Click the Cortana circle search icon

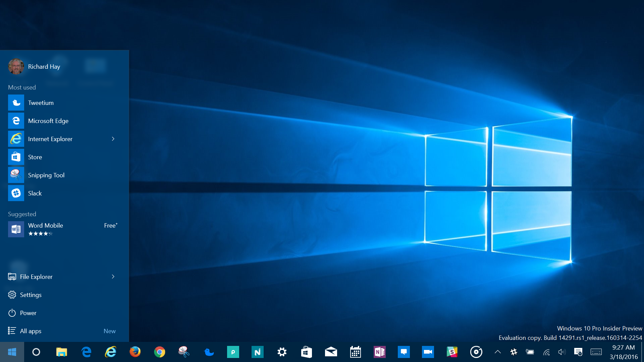[36, 352]
